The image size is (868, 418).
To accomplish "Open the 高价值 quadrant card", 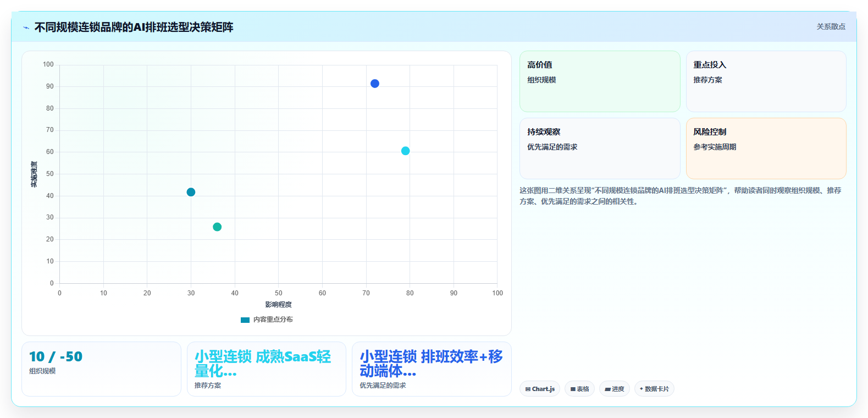I will click(600, 81).
